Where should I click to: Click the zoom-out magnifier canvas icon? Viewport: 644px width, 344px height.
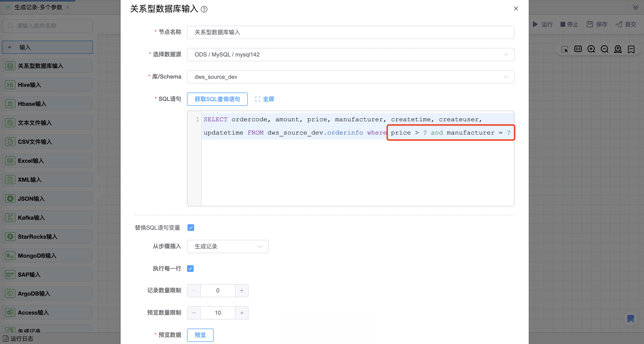604,49
